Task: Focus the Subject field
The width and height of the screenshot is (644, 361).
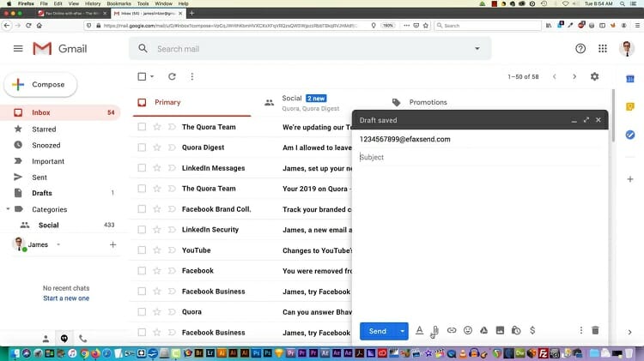Action: tap(480, 157)
